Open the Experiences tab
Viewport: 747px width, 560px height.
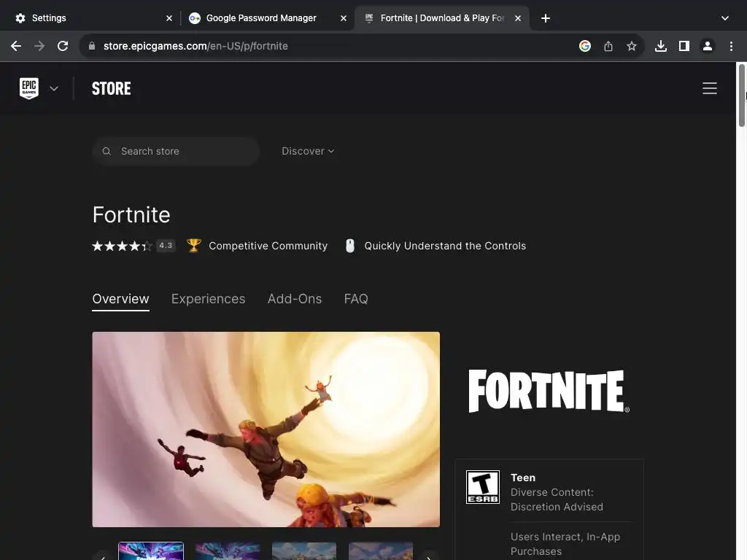point(208,299)
